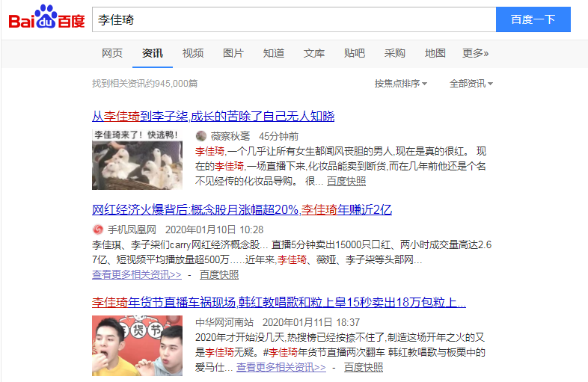Click the 手机凤凰网 source icon
The width and height of the screenshot is (588, 382).
pos(97,229)
